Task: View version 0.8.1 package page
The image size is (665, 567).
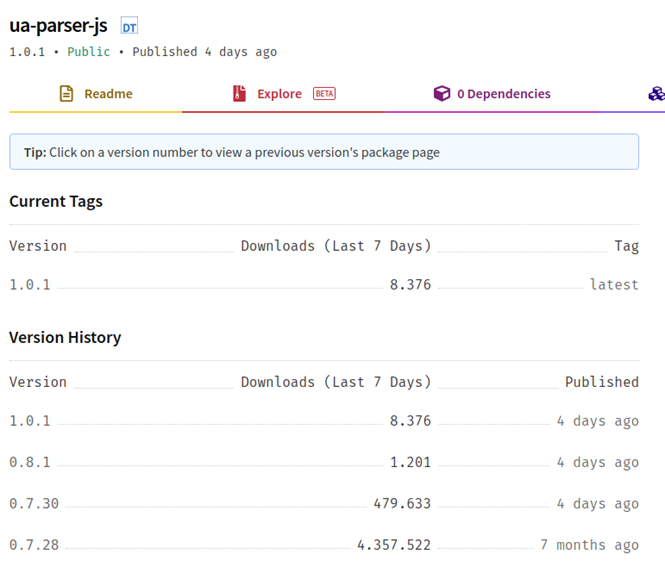Action: 30,463
